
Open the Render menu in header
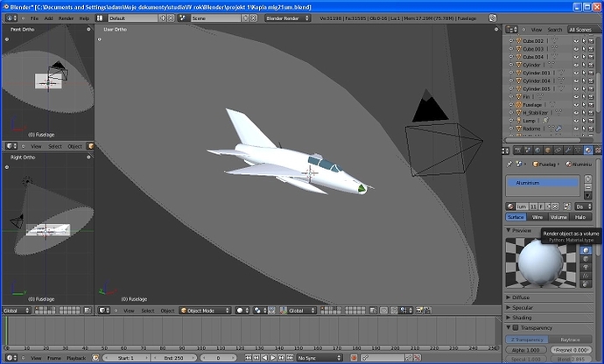tap(66, 18)
